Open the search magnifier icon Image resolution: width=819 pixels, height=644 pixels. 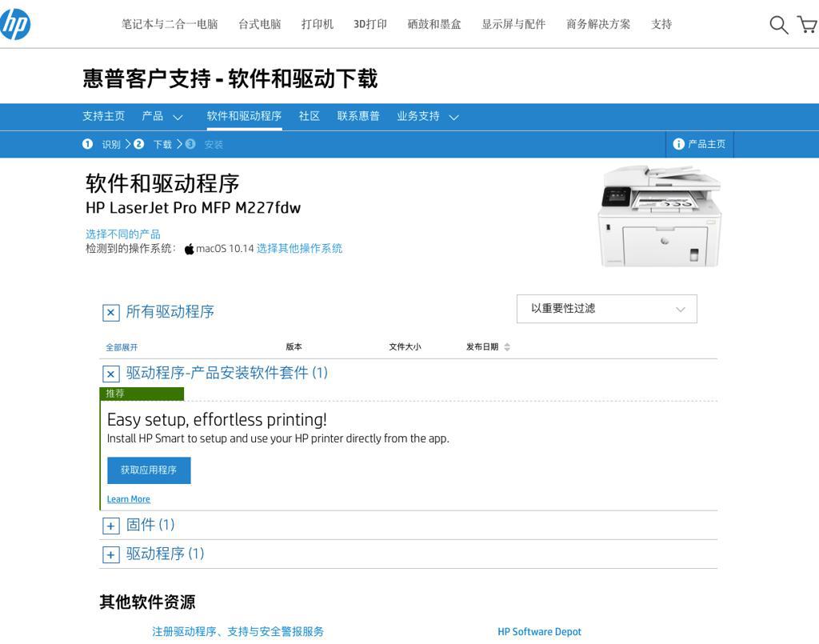coord(779,25)
